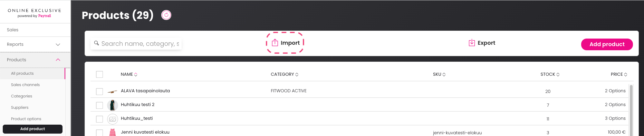Click the search magnifier icon
644x136 pixels.
(97, 43)
